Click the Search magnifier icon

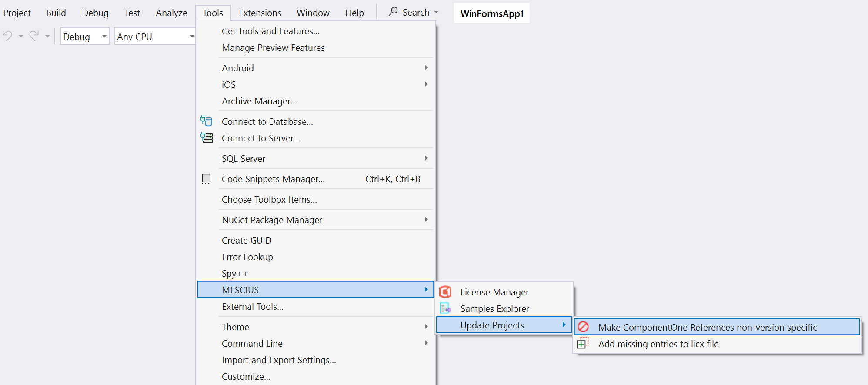point(393,12)
